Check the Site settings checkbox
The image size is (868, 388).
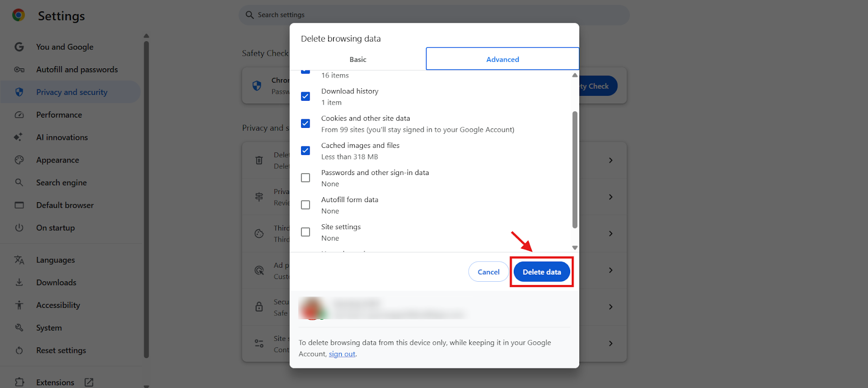click(x=305, y=232)
